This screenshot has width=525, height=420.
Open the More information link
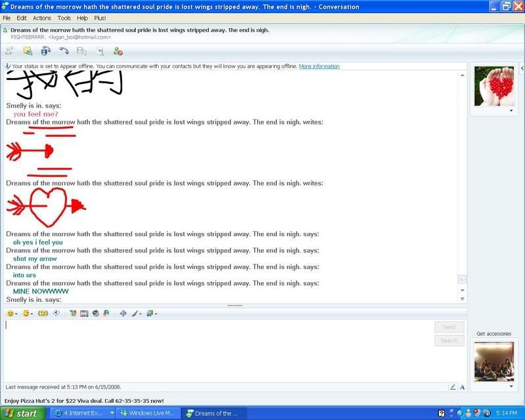319,66
